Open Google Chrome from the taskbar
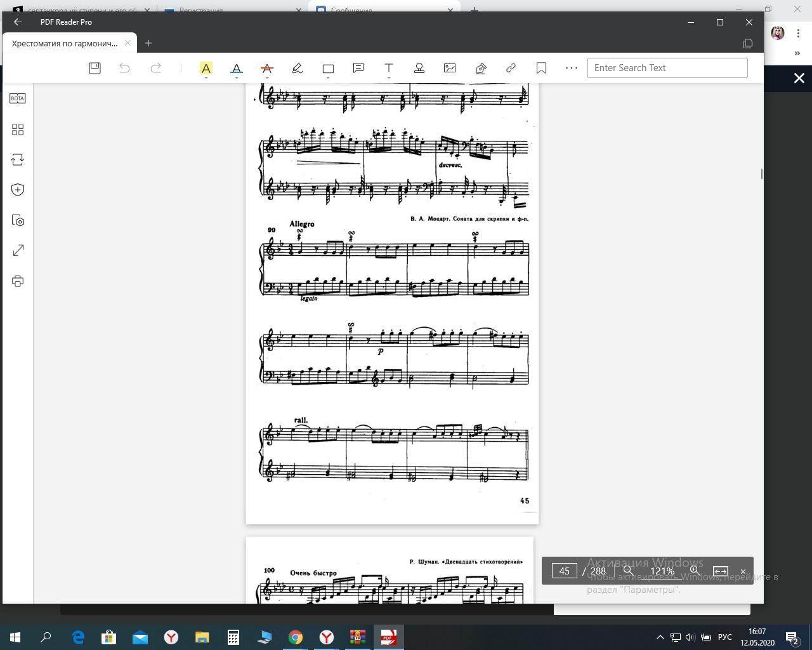 (296, 637)
